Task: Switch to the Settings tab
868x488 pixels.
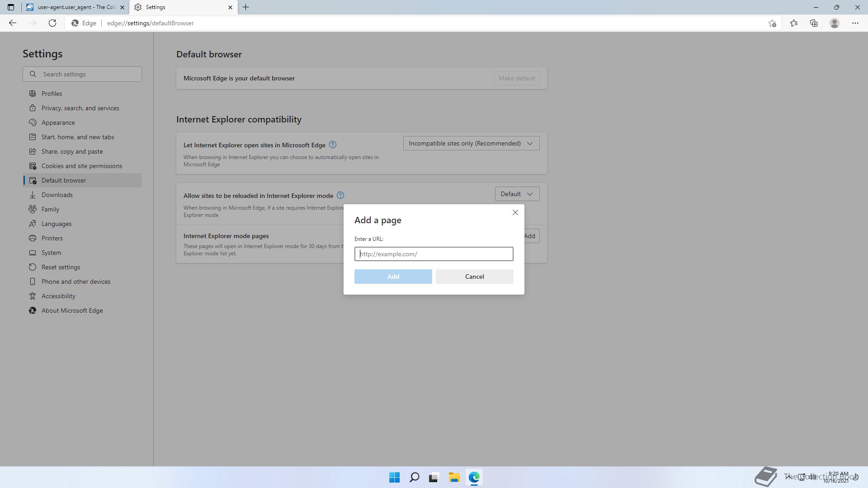Action: (184, 7)
